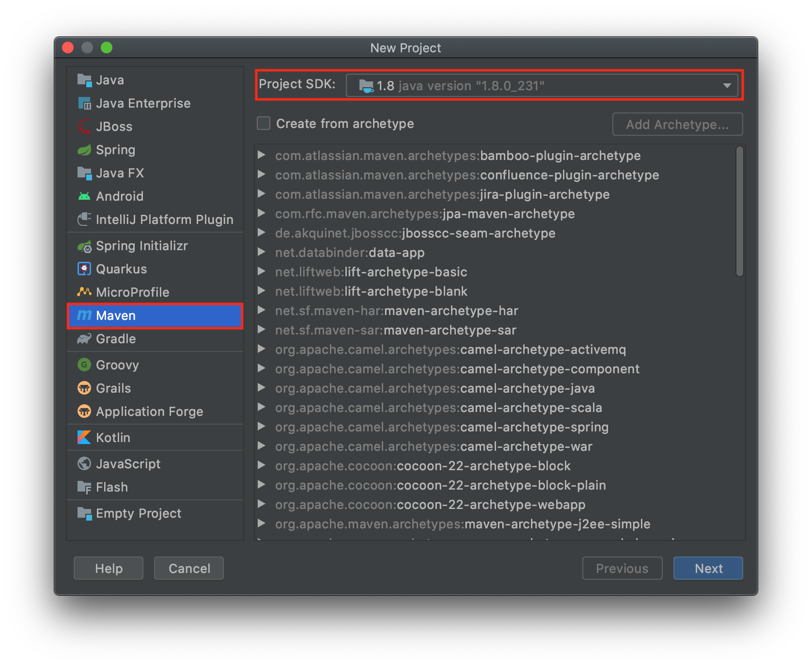Close the New Project window
This screenshot has height=667, width=812.
68,48
